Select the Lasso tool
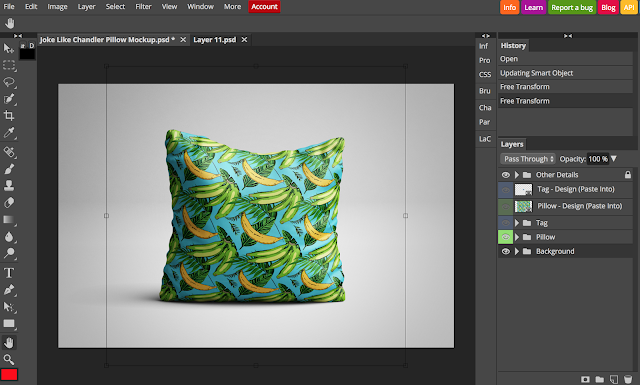 point(9,82)
